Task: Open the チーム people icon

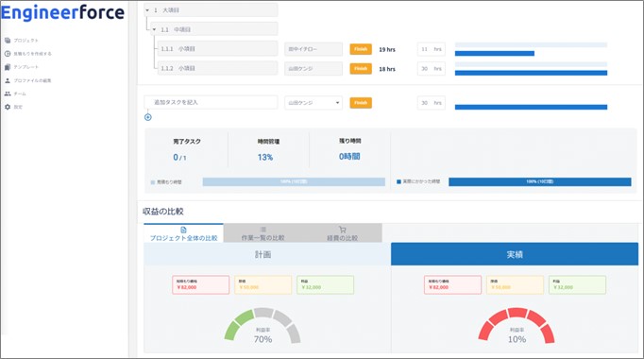Action: (x=8, y=94)
